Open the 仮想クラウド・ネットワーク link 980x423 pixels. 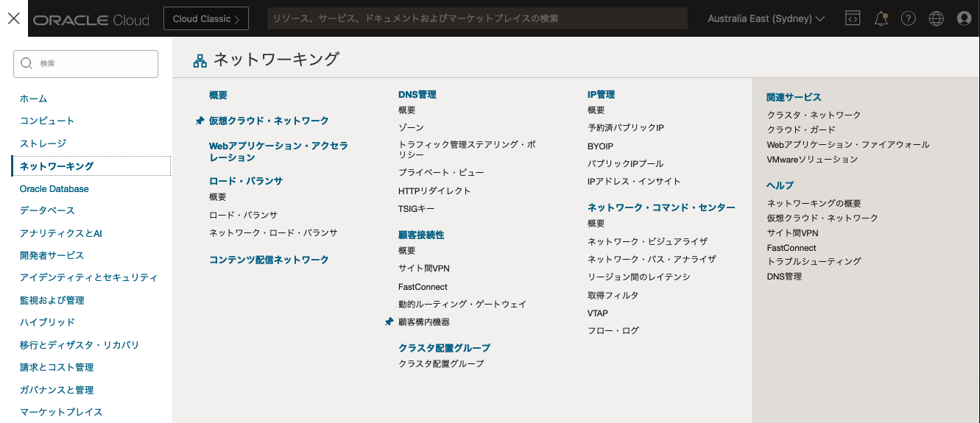269,121
